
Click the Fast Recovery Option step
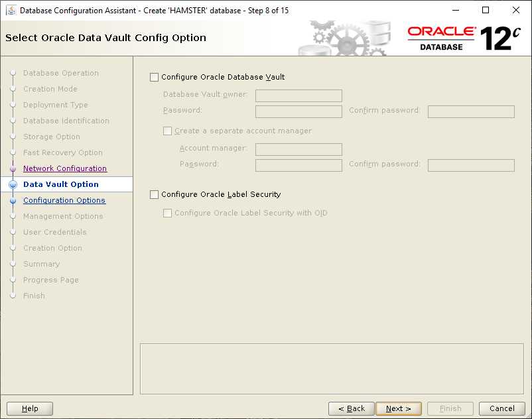63,152
